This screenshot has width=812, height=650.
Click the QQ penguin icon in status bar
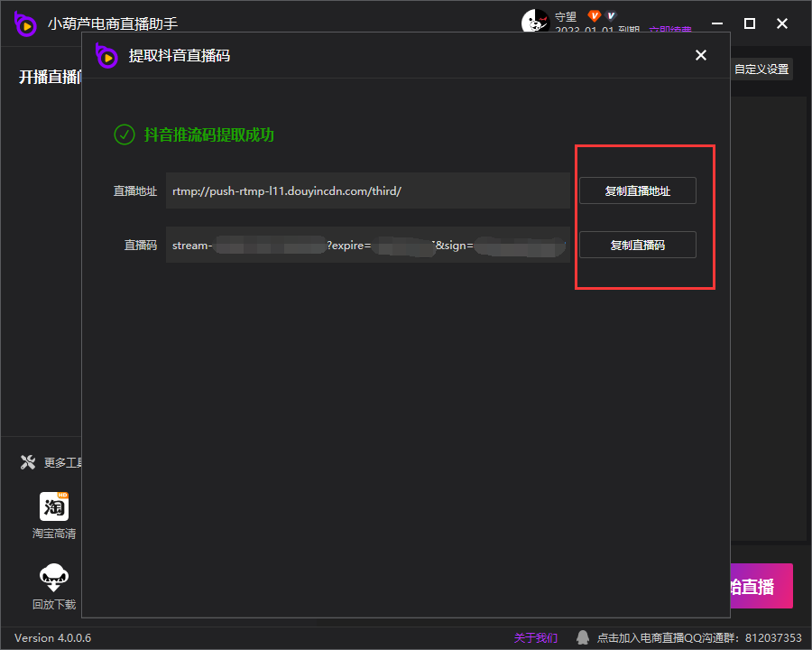pos(583,637)
